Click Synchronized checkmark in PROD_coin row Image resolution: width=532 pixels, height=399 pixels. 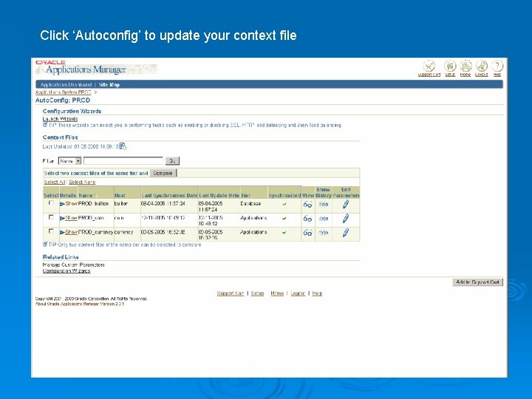tap(284, 219)
